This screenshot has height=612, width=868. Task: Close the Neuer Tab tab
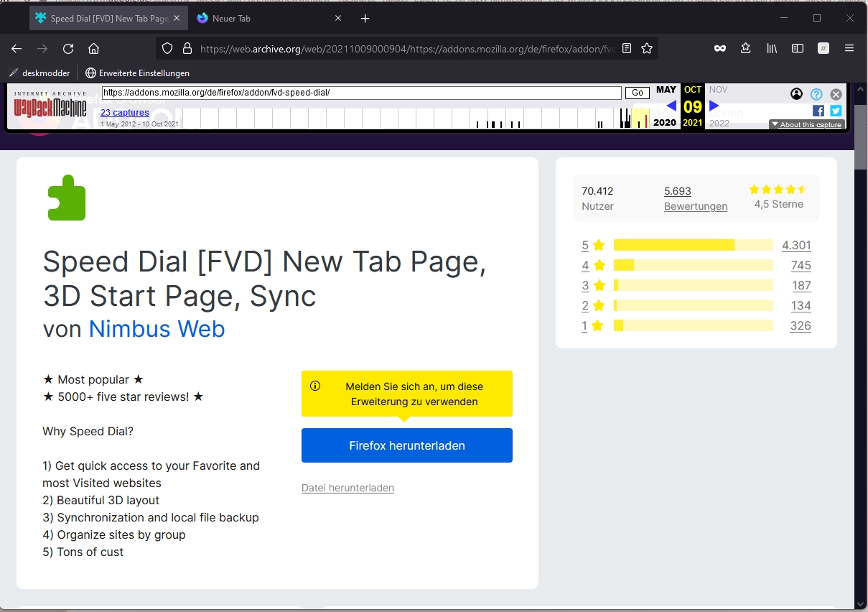point(338,18)
